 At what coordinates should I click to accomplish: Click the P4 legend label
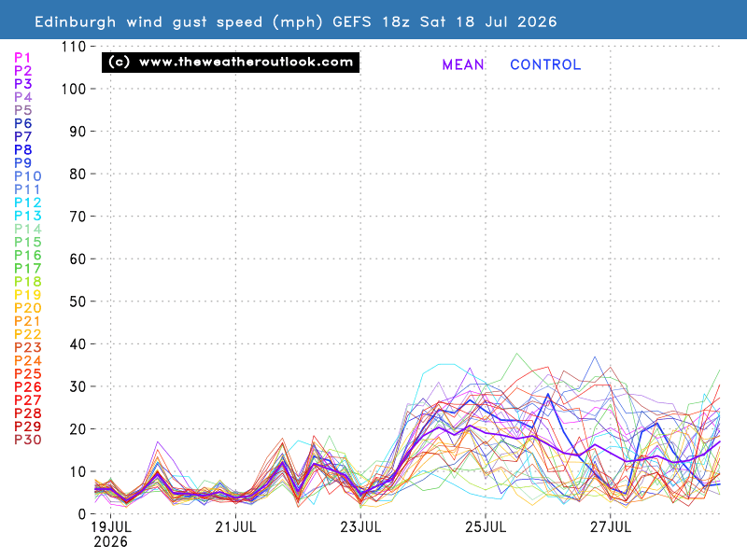[22, 97]
